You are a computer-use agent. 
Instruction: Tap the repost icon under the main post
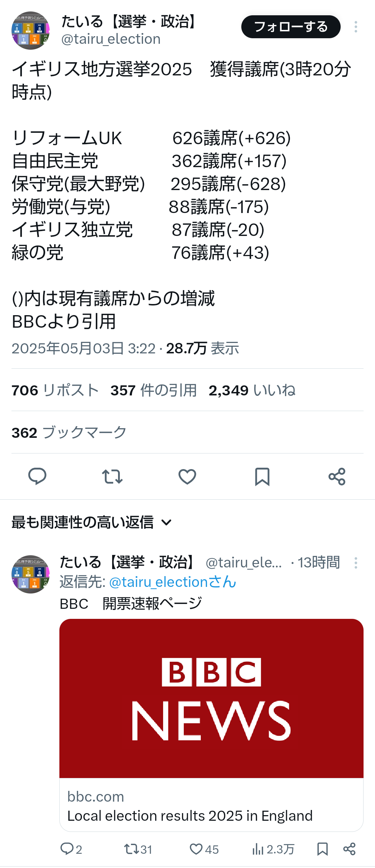(x=112, y=476)
